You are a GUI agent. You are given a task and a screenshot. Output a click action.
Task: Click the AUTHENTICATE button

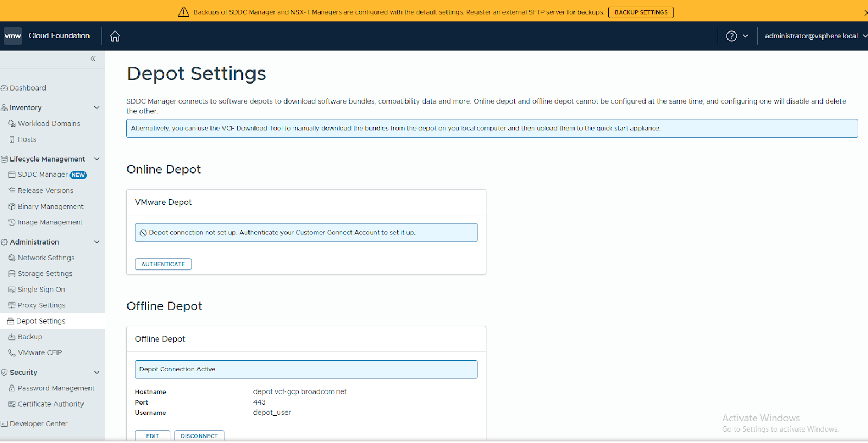(163, 264)
